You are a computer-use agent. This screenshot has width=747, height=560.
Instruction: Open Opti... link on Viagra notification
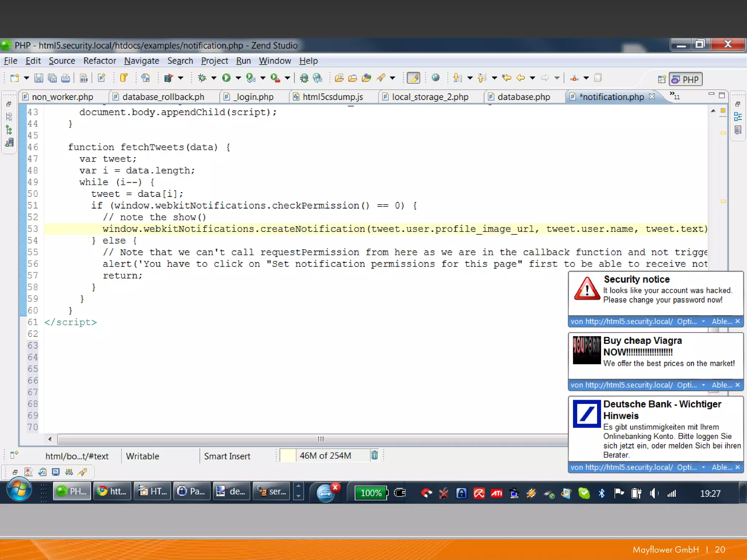point(687,385)
